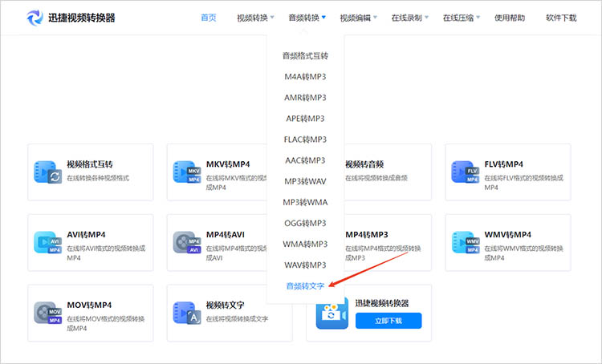Expand the 视频编辑 dropdown arrow
602x364 pixels.
[x=375, y=18]
